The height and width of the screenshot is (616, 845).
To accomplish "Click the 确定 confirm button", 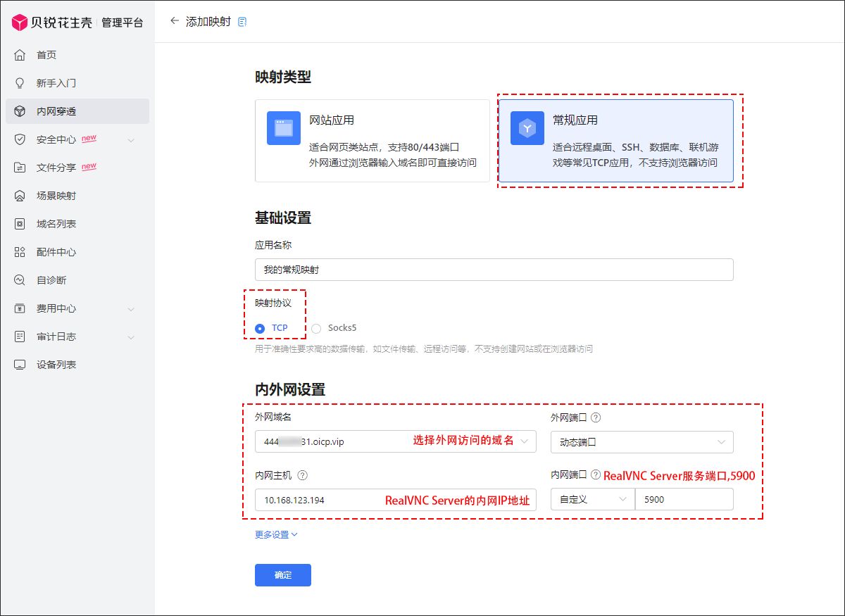I will 283,575.
